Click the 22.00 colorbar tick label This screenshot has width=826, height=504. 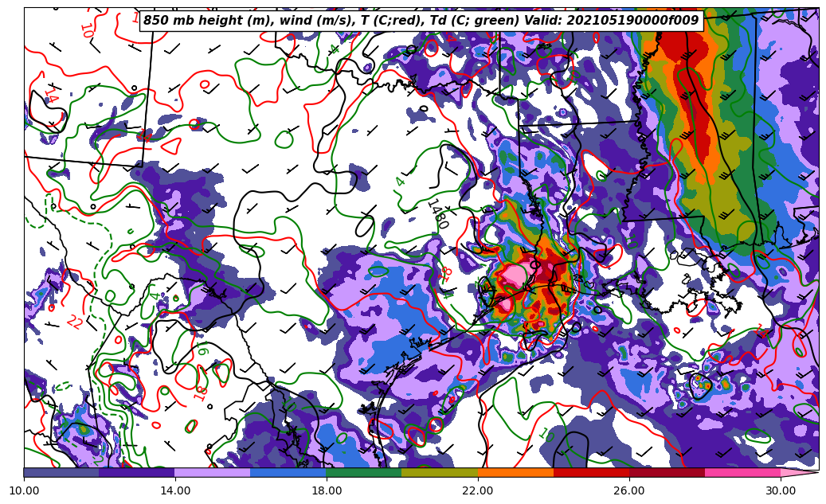[x=477, y=490]
